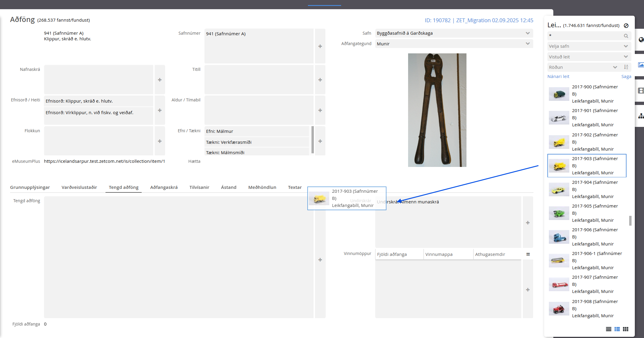The image size is (644, 338).
Task: Expand the Velja safn dropdown
Action: coord(589,46)
